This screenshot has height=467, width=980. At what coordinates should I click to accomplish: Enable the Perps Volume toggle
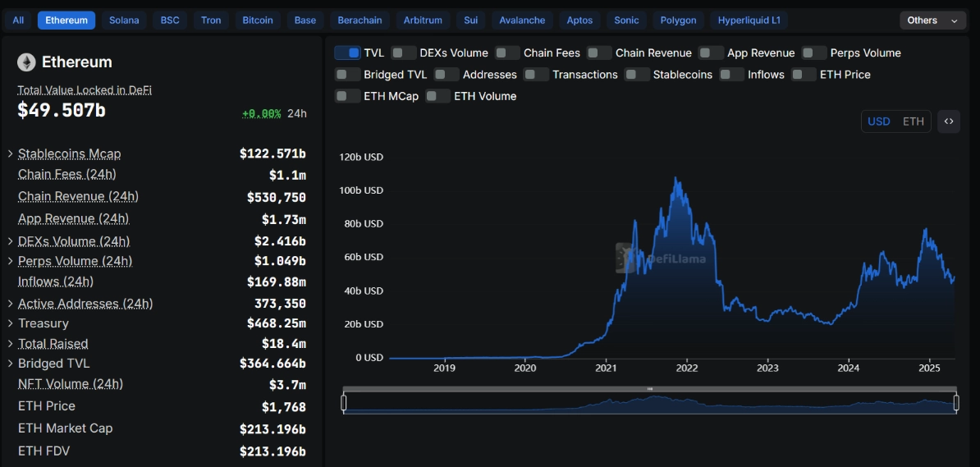point(814,53)
